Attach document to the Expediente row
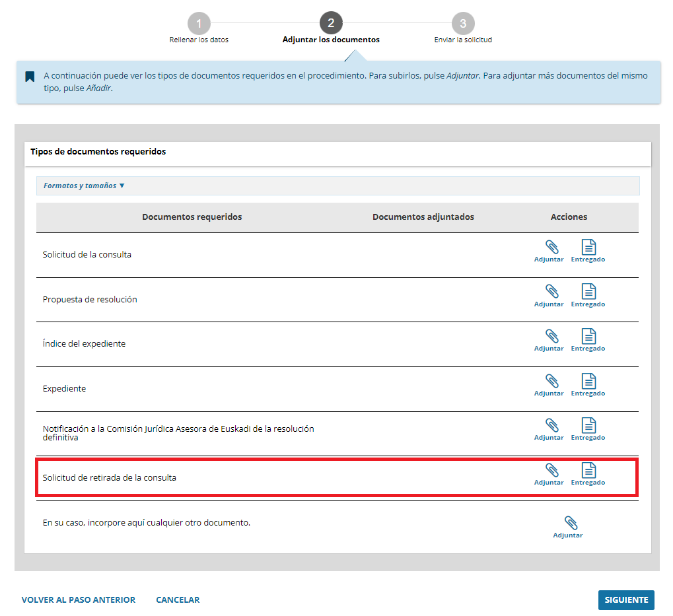 click(549, 384)
